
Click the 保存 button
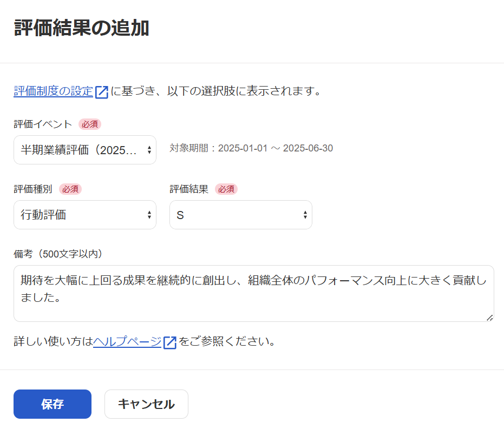(x=53, y=404)
